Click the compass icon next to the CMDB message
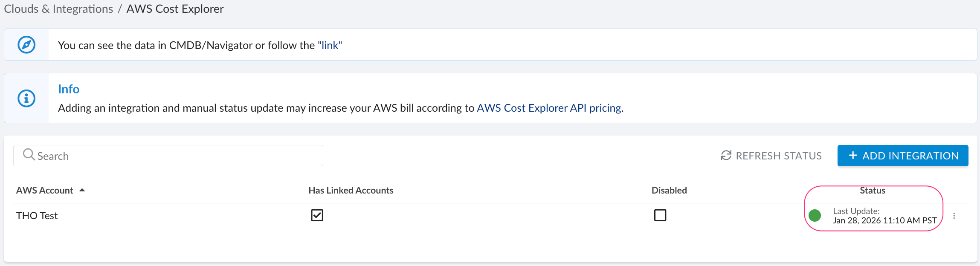The width and height of the screenshot is (980, 266). pos(26,44)
